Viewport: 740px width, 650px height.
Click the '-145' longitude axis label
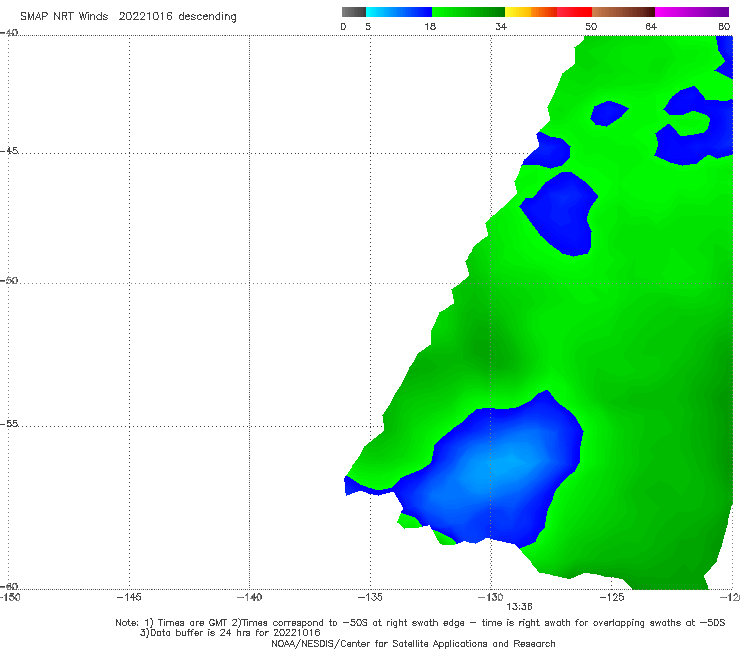tap(129, 597)
